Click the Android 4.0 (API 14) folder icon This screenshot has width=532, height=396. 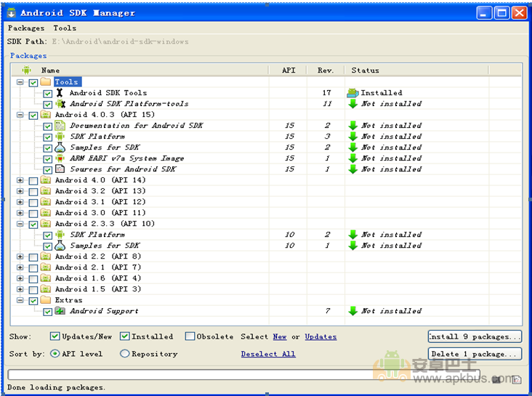coord(46,180)
